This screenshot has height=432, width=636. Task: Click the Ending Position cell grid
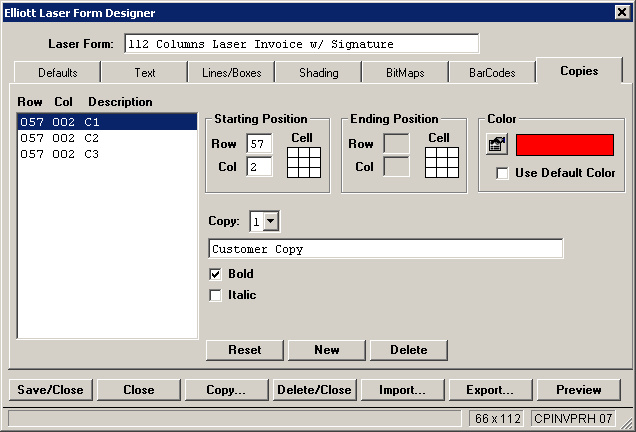pos(442,162)
